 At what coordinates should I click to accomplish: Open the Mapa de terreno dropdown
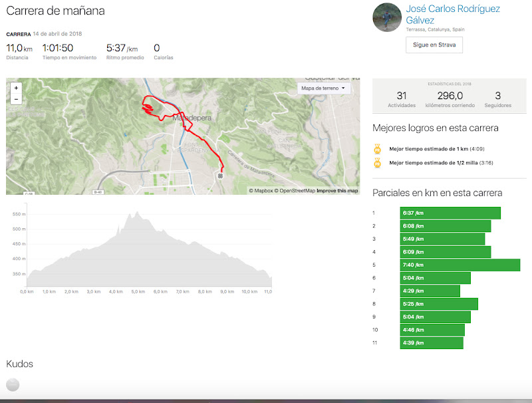click(x=324, y=88)
